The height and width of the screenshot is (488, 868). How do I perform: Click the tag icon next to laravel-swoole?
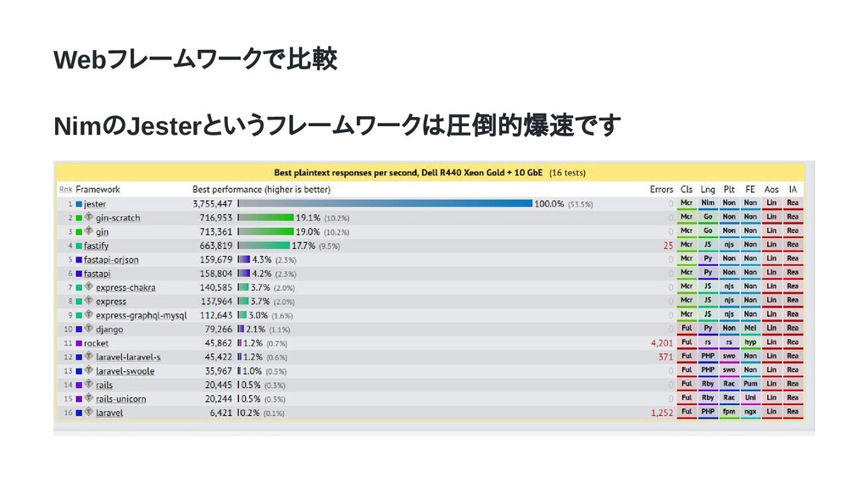pyautogui.click(x=88, y=370)
